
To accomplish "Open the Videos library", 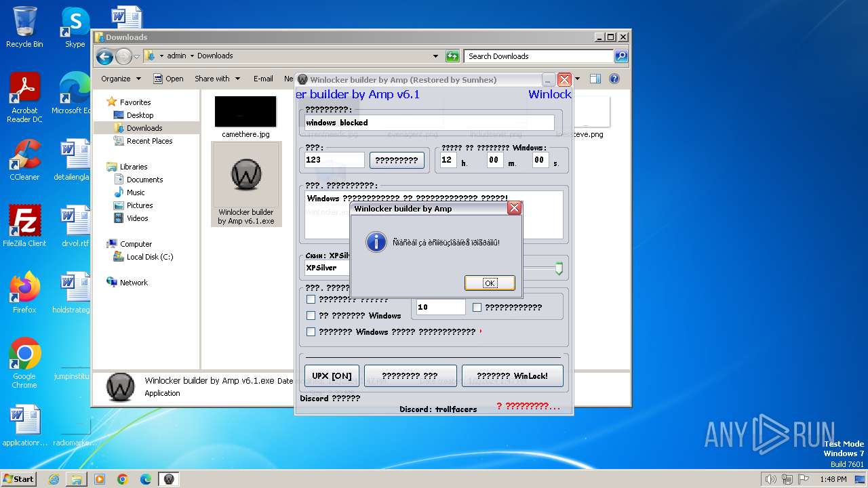I will 137,218.
